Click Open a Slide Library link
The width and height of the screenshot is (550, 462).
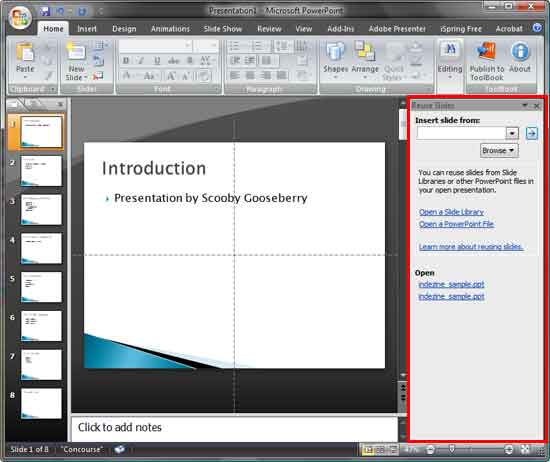451,212
